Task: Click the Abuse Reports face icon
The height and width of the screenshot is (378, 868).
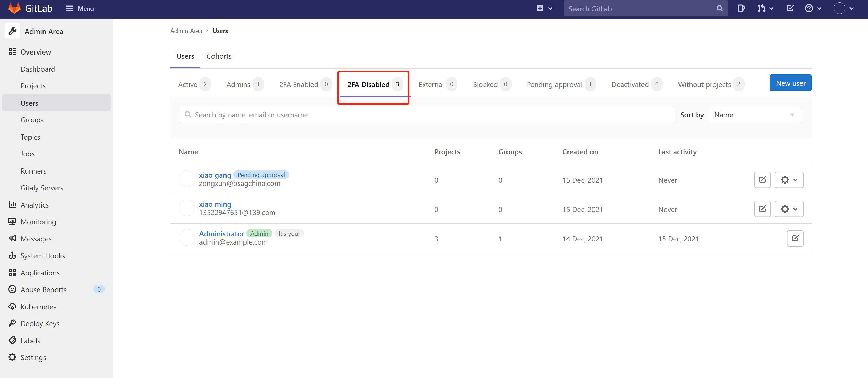Action: tap(12, 290)
